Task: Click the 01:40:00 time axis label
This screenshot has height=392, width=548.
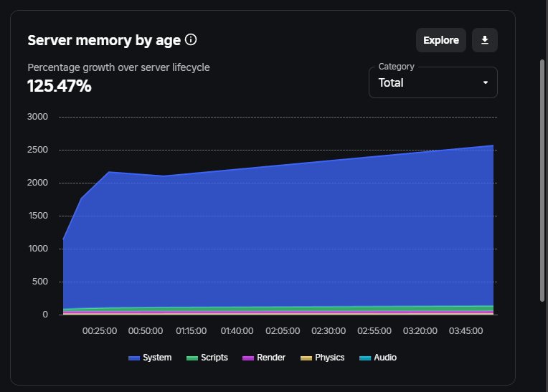Action: [x=237, y=331]
